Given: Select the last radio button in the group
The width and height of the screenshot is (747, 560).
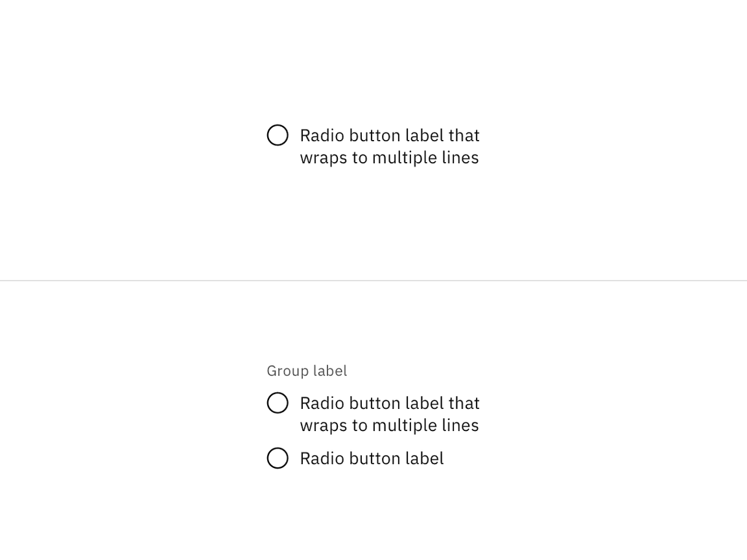Looking at the screenshot, I should pos(278,458).
